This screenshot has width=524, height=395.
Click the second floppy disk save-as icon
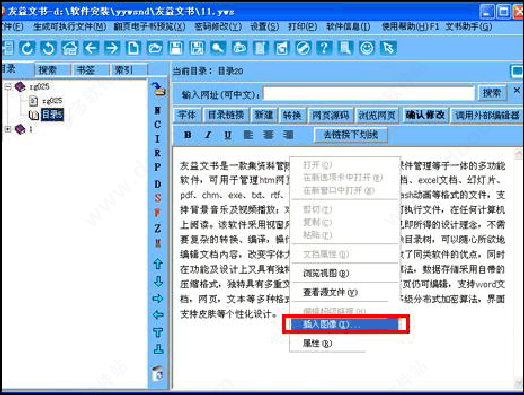(197, 48)
